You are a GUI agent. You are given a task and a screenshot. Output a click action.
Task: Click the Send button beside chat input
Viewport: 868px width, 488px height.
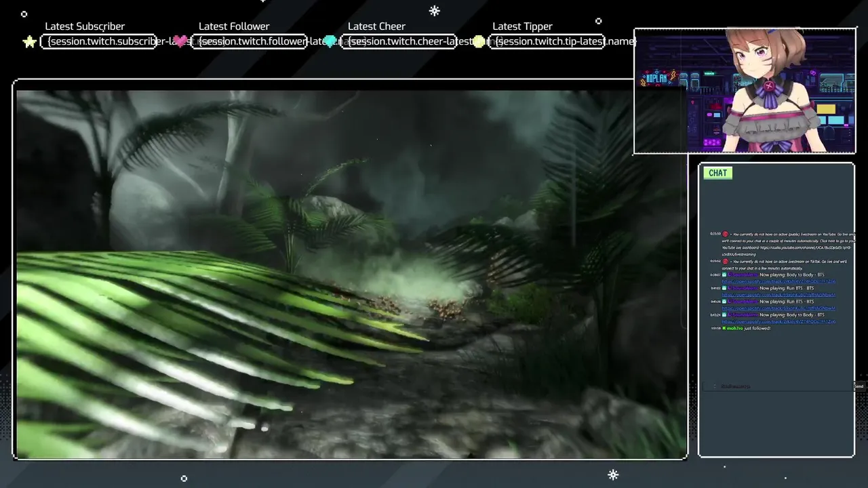859,386
